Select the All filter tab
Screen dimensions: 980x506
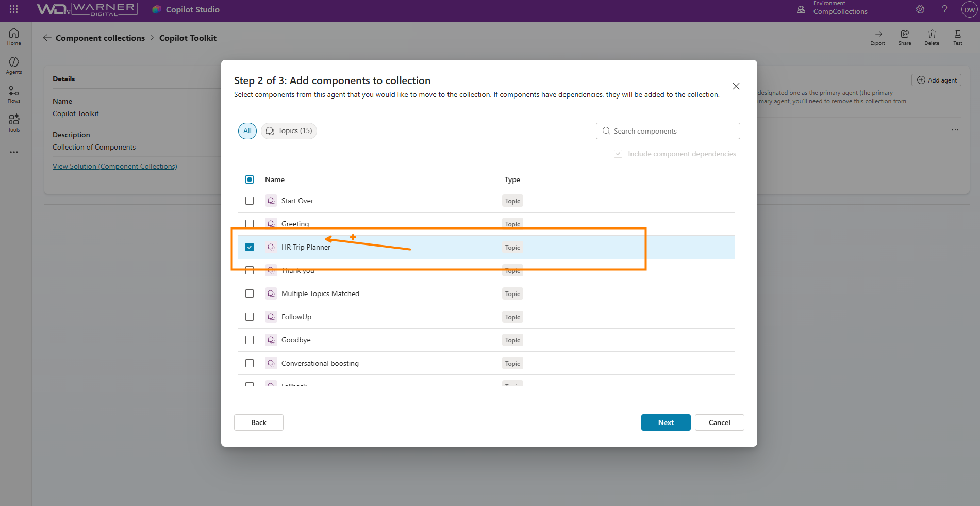tap(247, 131)
